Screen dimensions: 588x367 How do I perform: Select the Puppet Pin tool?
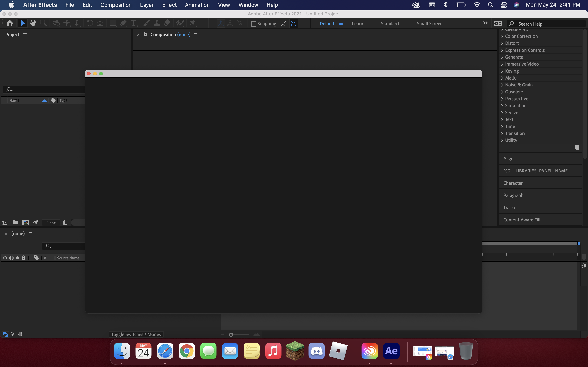[193, 23]
